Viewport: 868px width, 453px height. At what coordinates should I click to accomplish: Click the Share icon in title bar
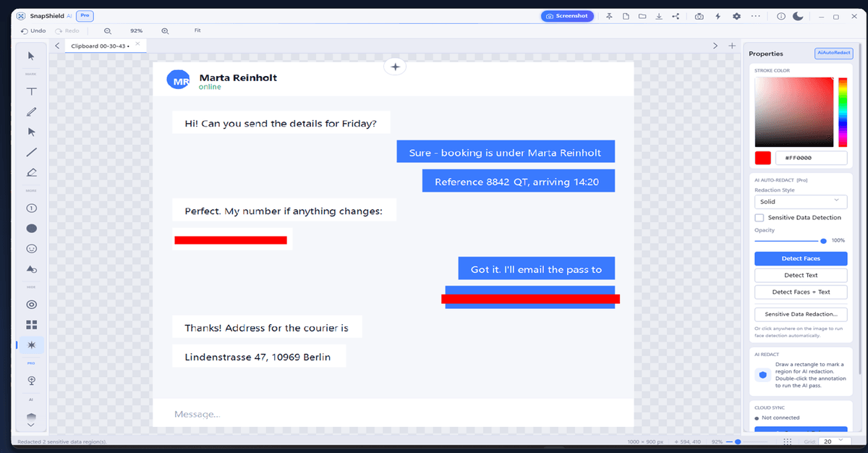coord(676,16)
